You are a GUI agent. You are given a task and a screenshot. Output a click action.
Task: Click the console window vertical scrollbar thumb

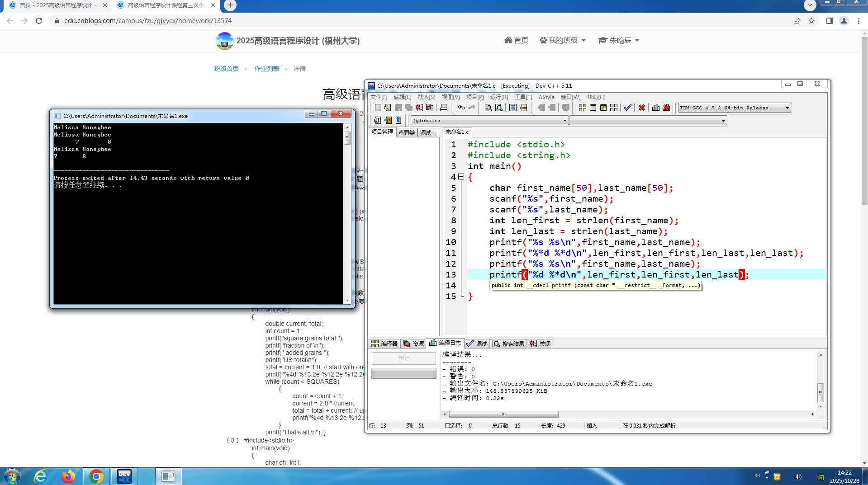pyautogui.click(x=347, y=138)
